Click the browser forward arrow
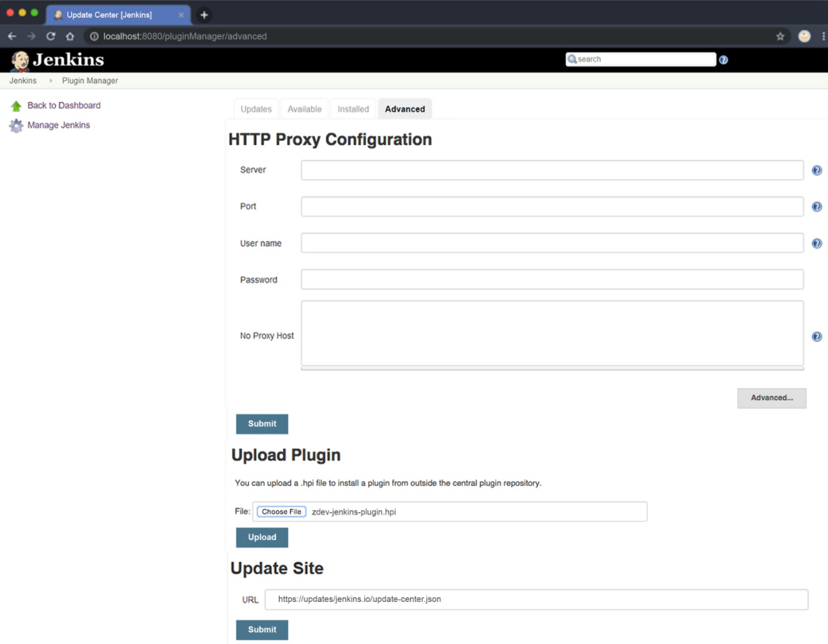The height and width of the screenshot is (644, 828). point(31,36)
